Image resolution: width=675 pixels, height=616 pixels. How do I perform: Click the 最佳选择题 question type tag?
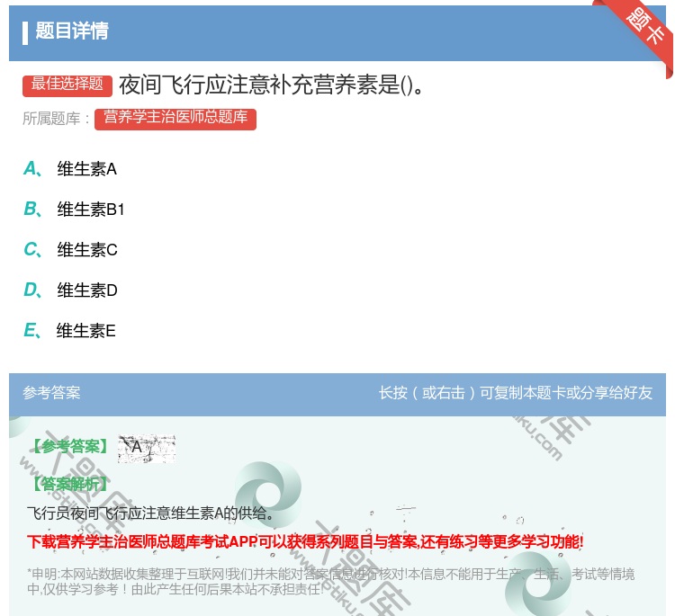(x=67, y=85)
